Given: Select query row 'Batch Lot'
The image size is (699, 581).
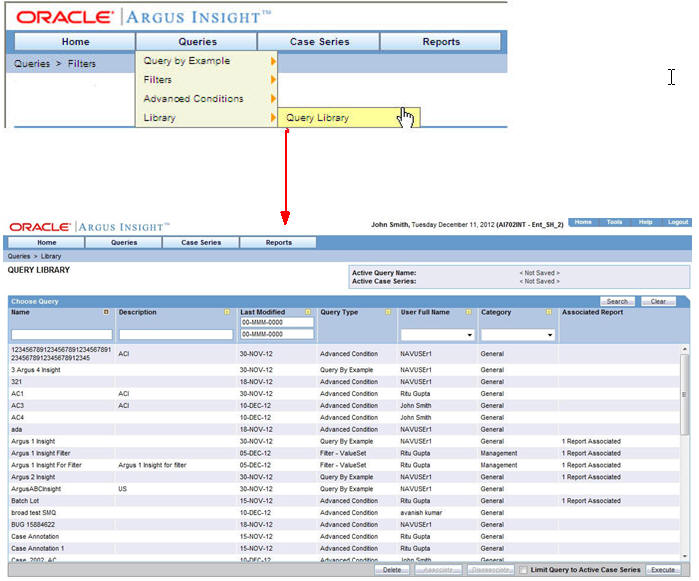Looking at the screenshot, I should pos(344,501).
